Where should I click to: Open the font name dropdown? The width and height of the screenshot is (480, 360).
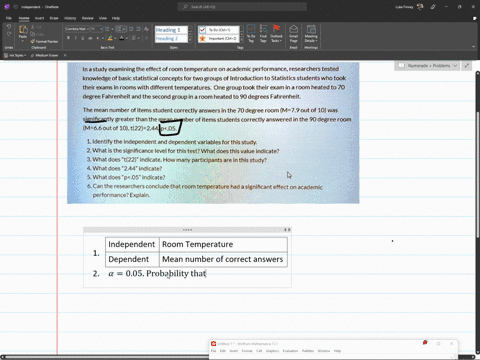coord(88,29)
